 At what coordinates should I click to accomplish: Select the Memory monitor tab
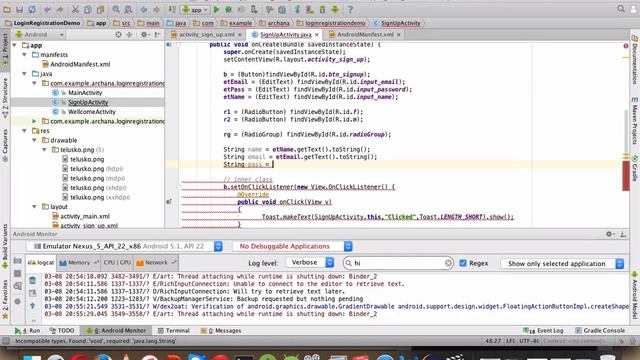pyautogui.click(x=77, y=262)
